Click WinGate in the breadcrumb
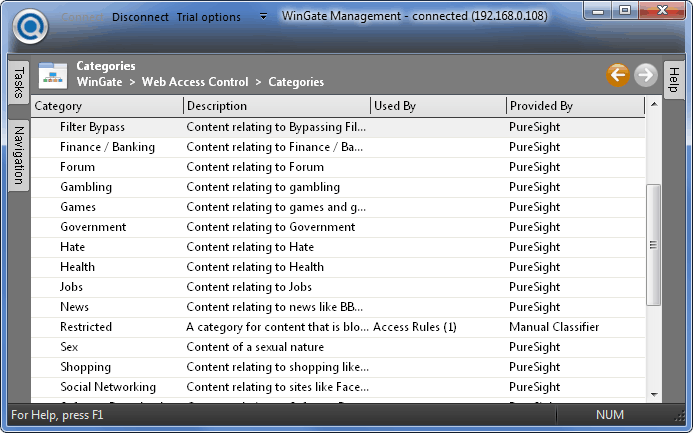 (x=99, y=82)
